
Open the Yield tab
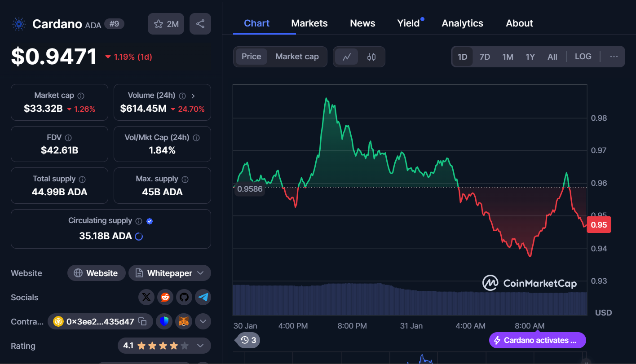[408, 23]
